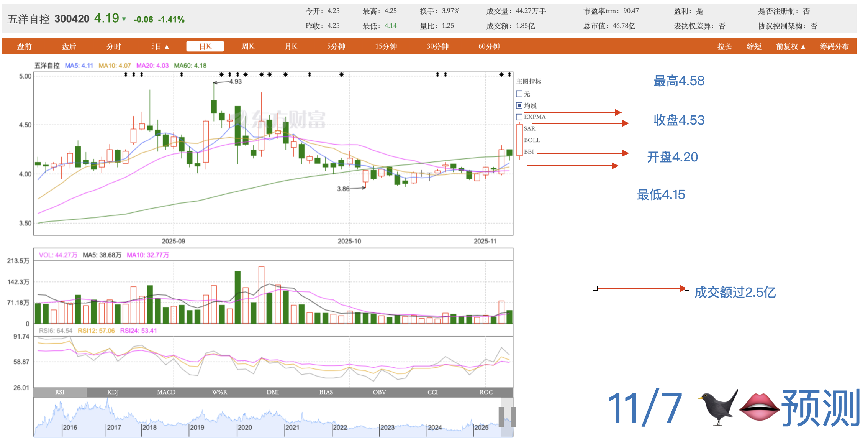
Task: Click the red lips emoji image
Action: coord(759,408)
